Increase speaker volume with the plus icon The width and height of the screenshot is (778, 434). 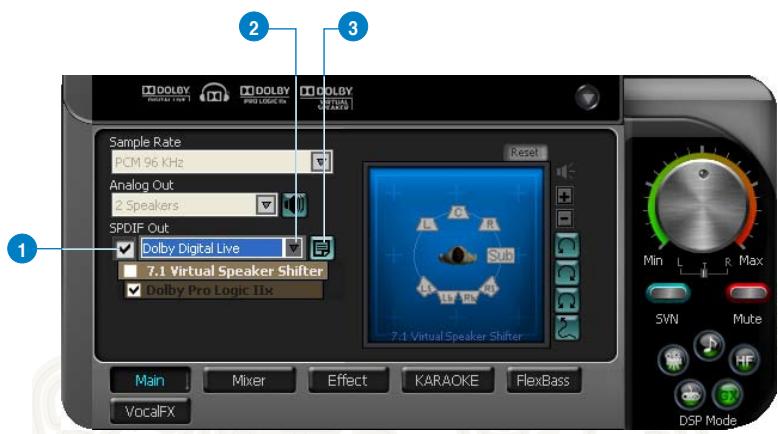click(x=564, y=196)
